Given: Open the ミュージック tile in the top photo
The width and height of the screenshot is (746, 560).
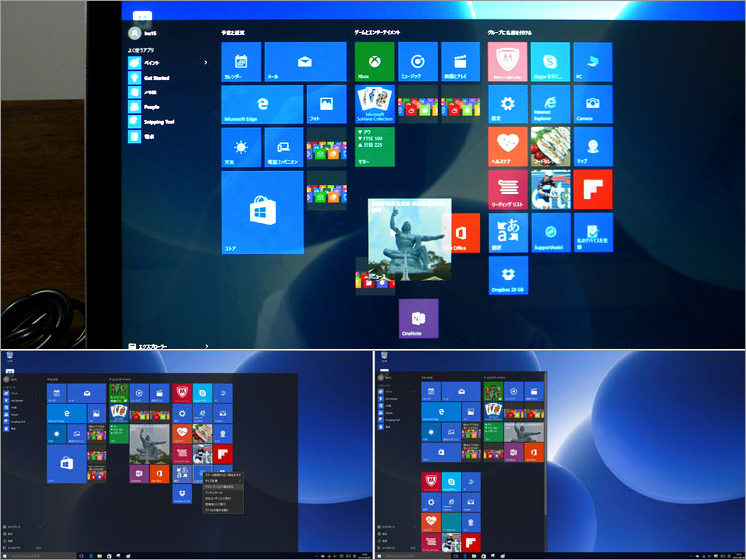Looking at the screenshot, I should tap(417, 62).
